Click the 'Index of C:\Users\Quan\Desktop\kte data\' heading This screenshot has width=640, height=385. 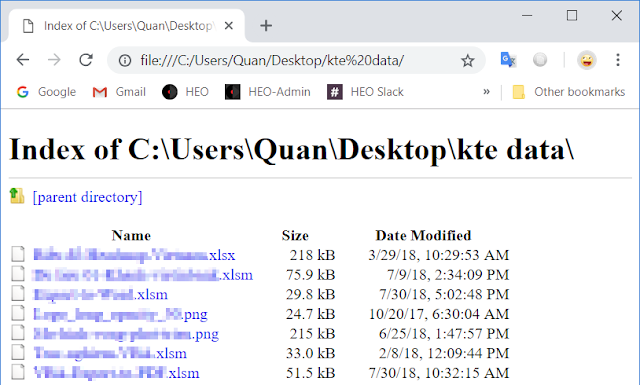click(291, 149)
